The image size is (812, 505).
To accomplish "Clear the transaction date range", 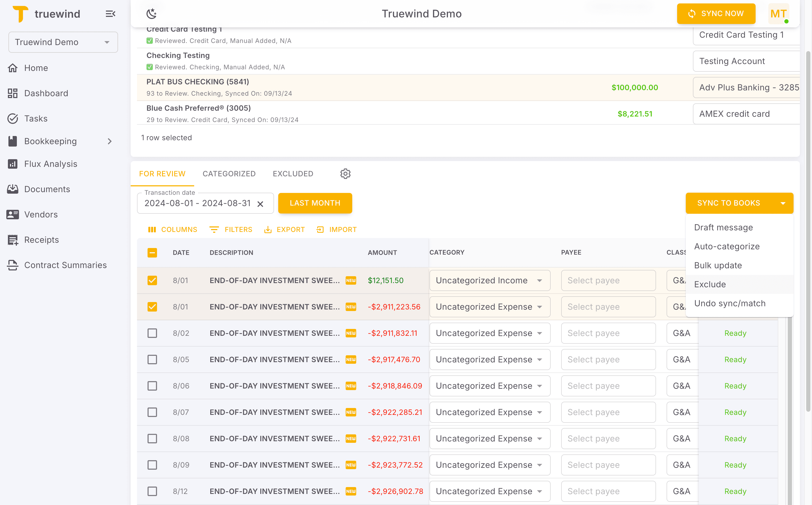I will pos(260,204).
